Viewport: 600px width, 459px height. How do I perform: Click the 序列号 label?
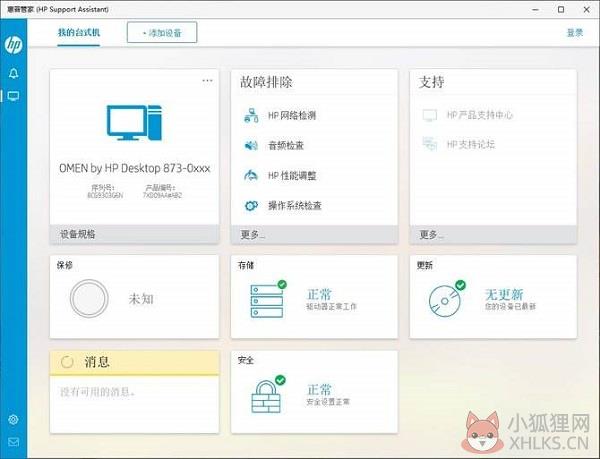click(103, 187)
